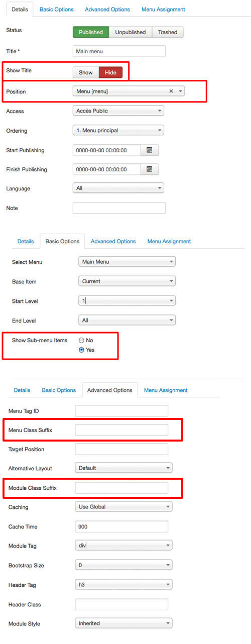Select No for Show Sub-menu Items
The height and width of the screenshot is (644, 251).
click(x=81, y=340)
